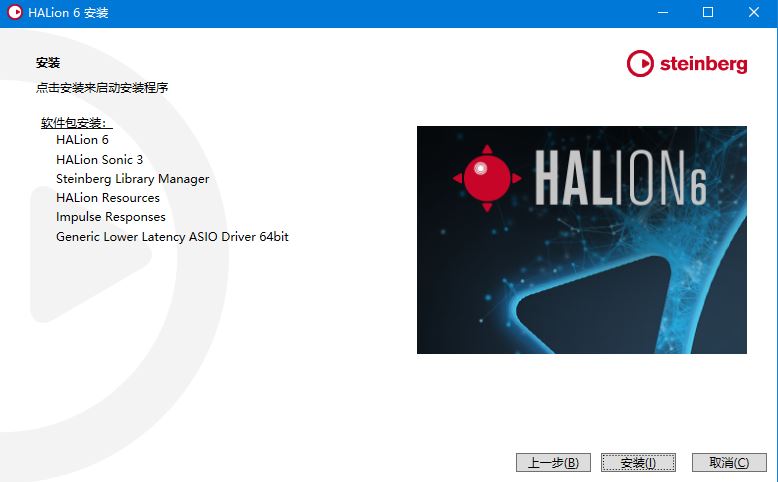Maximize the HALion 6 installer window
This screenshot has width=778, height=482.
(x=708, y=12)
